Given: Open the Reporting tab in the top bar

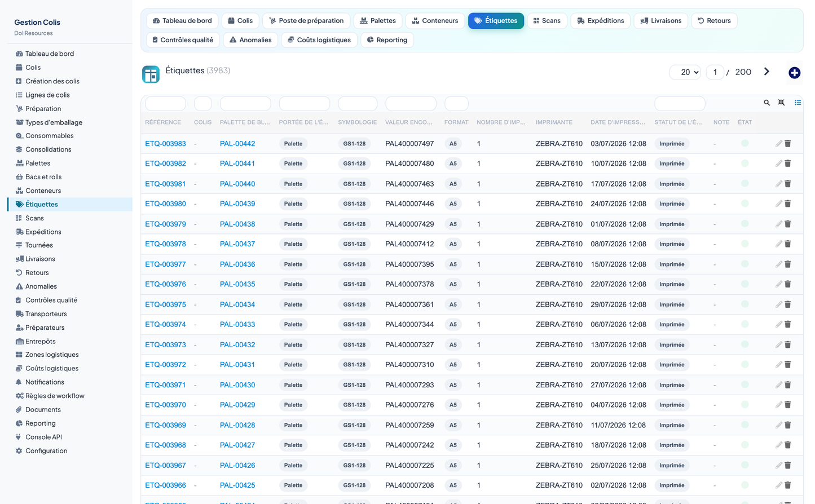Looking at the screenshot, I should (x=387, y=40).
